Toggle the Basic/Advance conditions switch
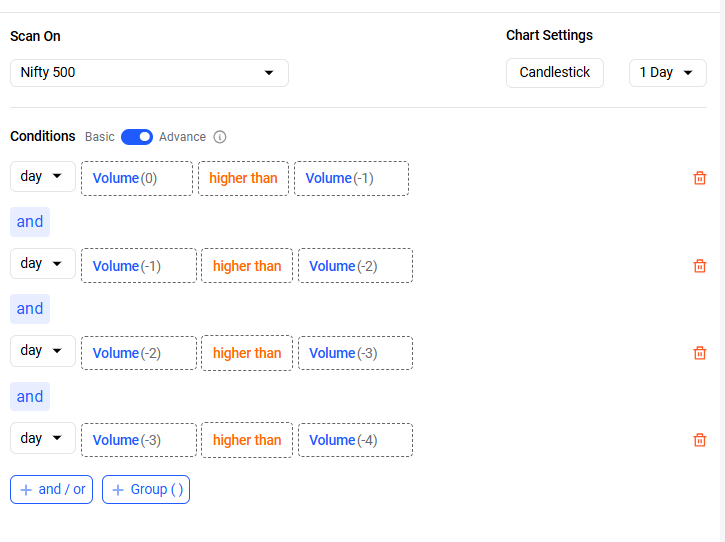 click(137, 137)
